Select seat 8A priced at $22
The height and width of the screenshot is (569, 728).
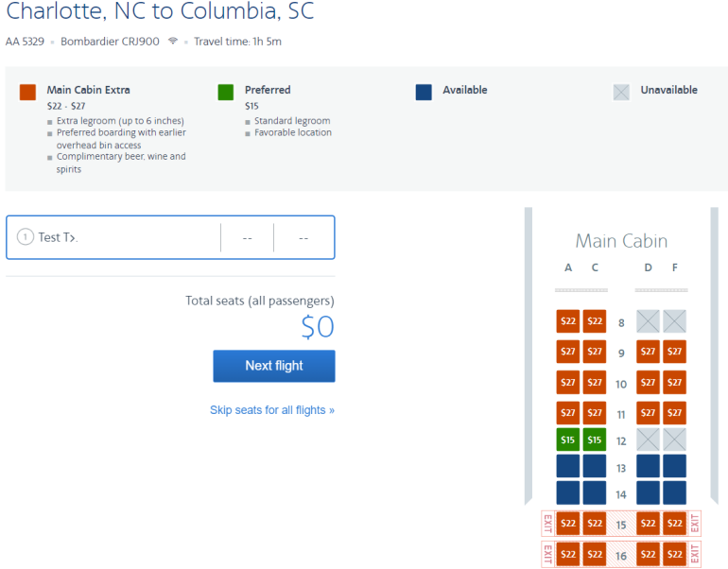(567, 321)
